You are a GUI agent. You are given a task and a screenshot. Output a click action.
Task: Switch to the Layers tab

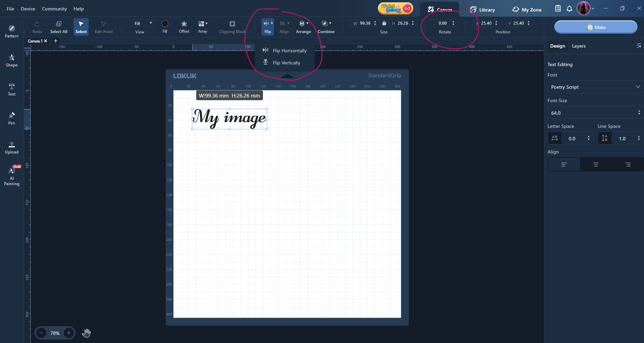tap(579, 46)
